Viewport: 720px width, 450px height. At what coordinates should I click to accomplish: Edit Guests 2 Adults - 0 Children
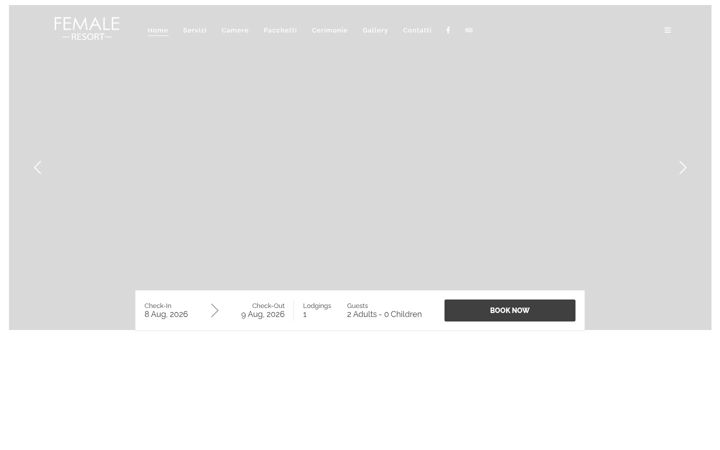384,310
